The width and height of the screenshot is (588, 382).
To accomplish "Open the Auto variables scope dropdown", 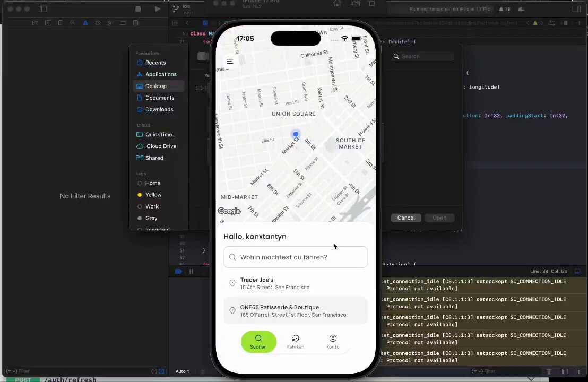I will (x=183, y=371).
